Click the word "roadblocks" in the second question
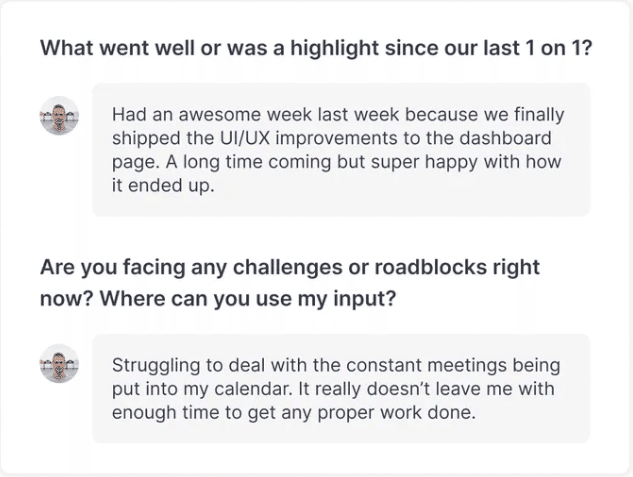The width and height of the screenshot is (633, 477). [x=430, y=267]
